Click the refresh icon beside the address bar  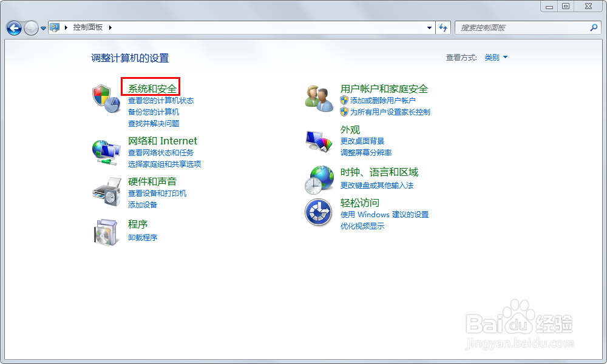pyautogui.click(x=443, y=27)
